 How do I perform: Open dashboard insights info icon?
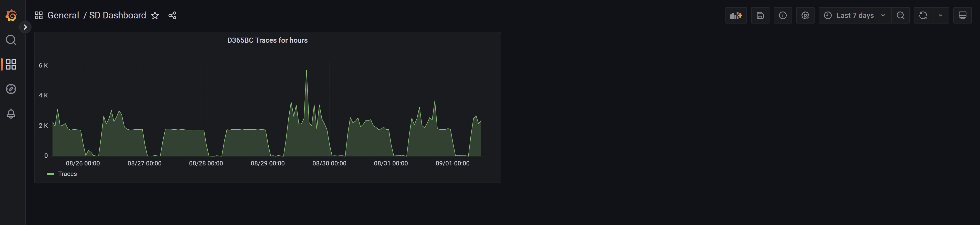[783, 16]
